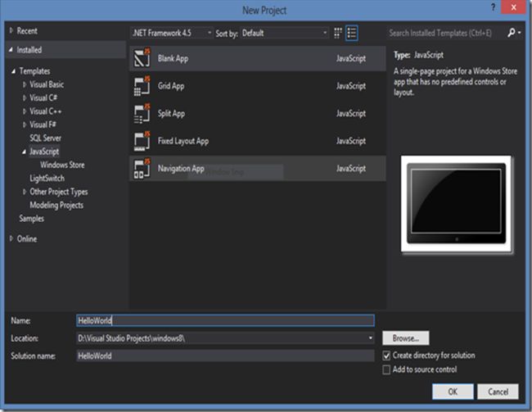Click the Location path text field
This screenshot has width=532, height=412.
[221, 338]
